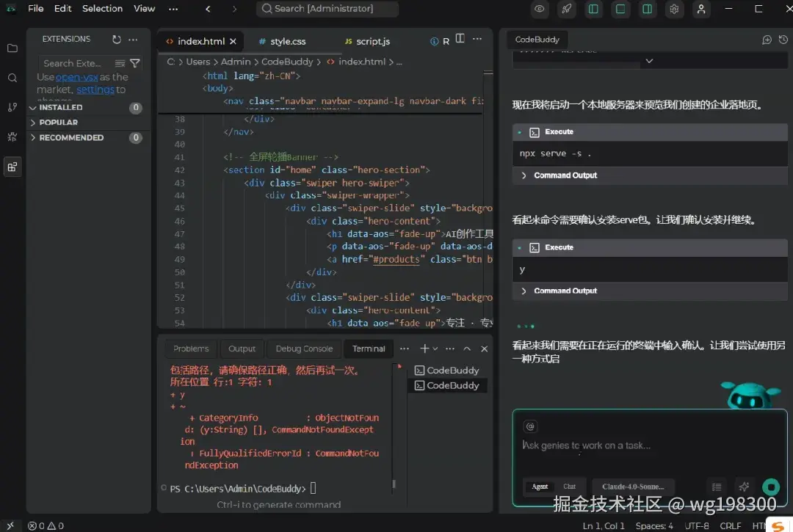
Task: Open the Source Control view in activity bar
Action: (x=12, y=107)
